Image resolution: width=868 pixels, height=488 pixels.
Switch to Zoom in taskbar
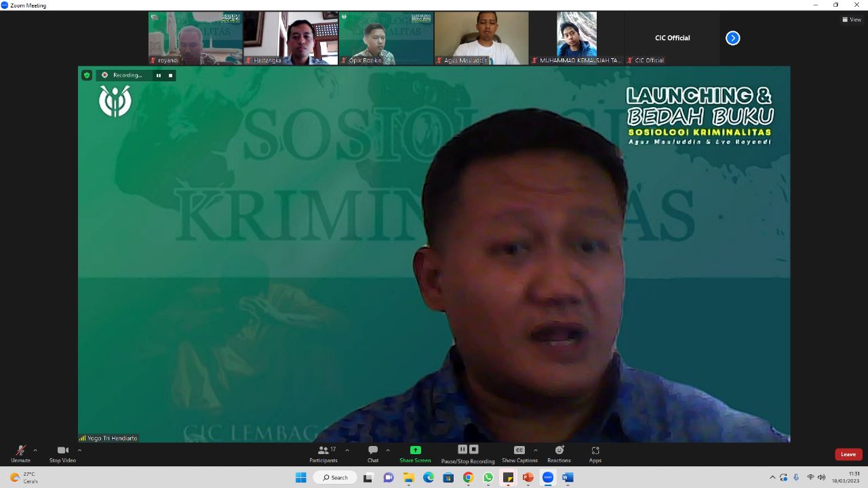coord(548,477)
